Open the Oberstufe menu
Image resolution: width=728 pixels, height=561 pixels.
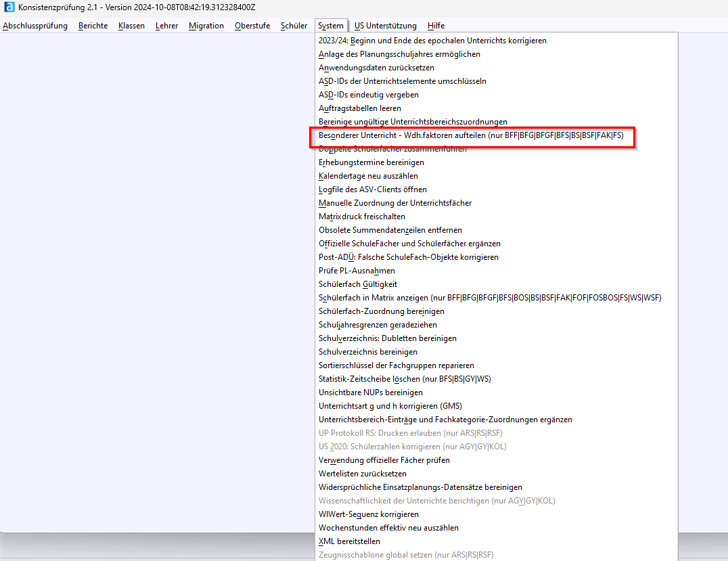[x=252, y=26]
